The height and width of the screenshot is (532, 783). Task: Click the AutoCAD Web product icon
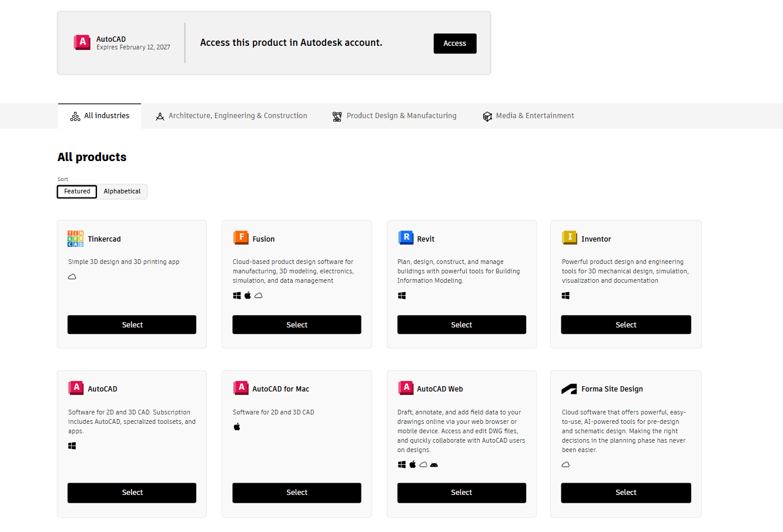pyautogui.click(x=406, y=387)
